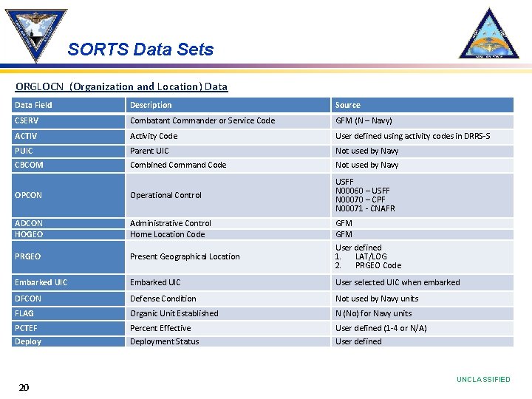Click the 'Description' column header
The height and width of the screenshot is (399, 532).
point(228,105)
